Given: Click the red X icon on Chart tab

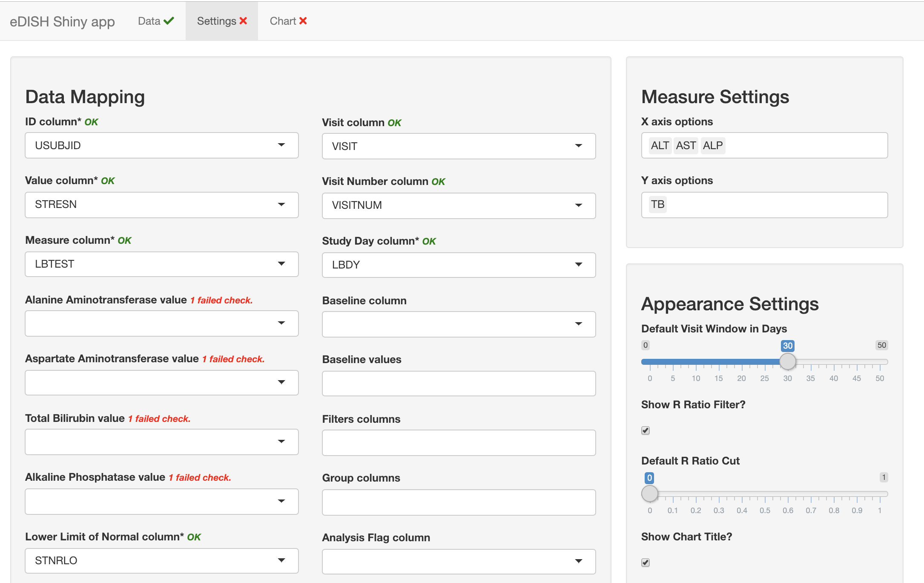Looking at the screenshot, I should [x=303, y=21].
